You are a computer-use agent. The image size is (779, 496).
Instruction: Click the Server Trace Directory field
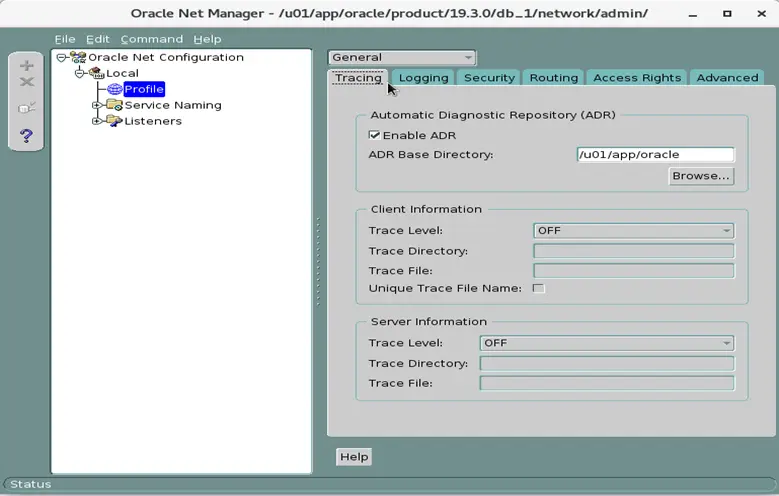coord(607,363)
